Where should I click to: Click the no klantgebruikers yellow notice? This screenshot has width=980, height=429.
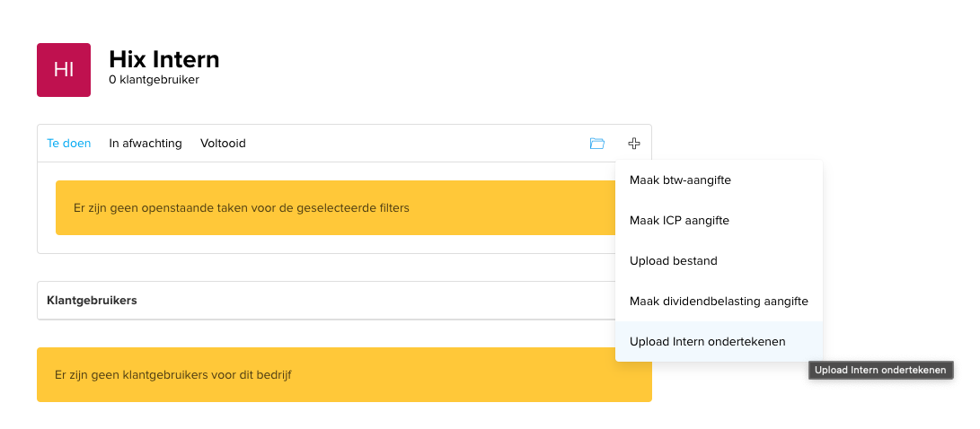click(x=344, y=374)
